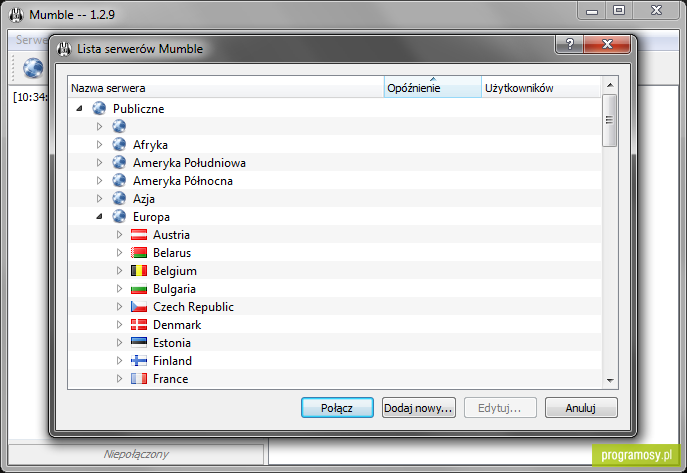Image resolution: width=687 pixels, height=473 pixels.
Task: Collapse the Publiczne tree node
Action: coord(79,108)
